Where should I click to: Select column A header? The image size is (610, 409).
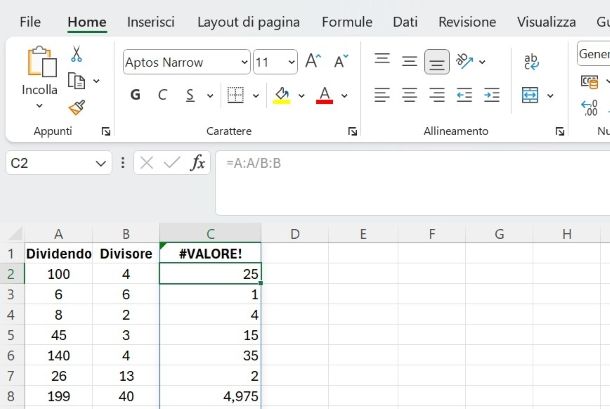pyautogui.click(x=58, y=234)
